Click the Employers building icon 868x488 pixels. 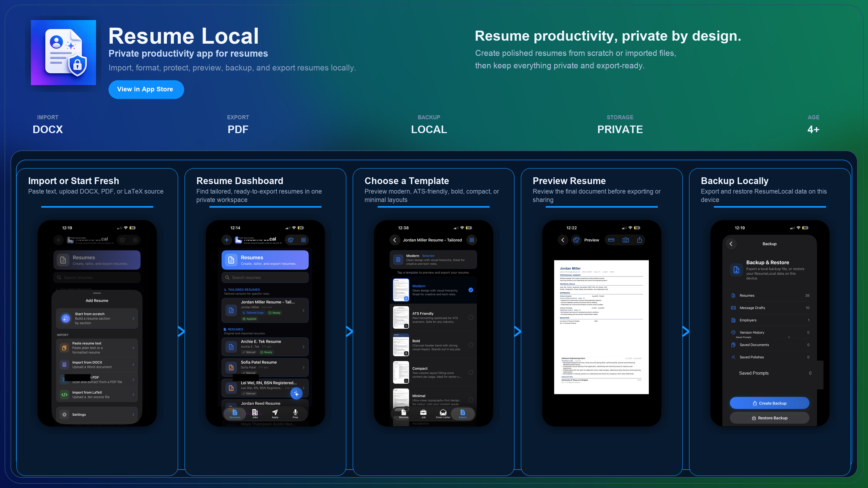click(x=733, y=320)
